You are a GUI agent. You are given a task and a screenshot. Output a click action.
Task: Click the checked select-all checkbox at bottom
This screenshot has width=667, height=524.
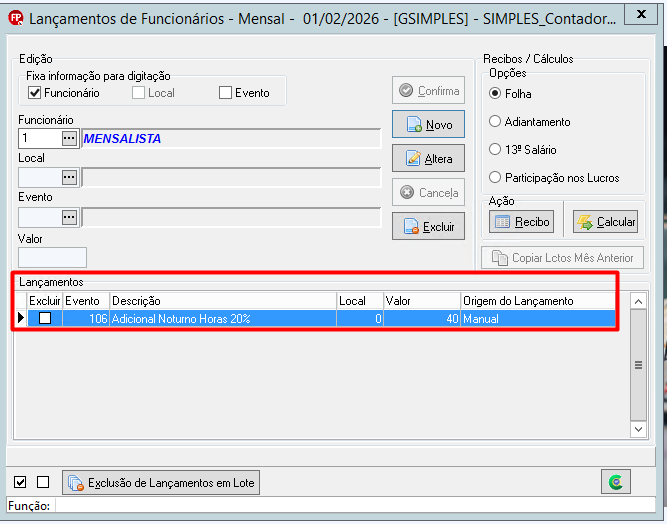pos(20,482)
